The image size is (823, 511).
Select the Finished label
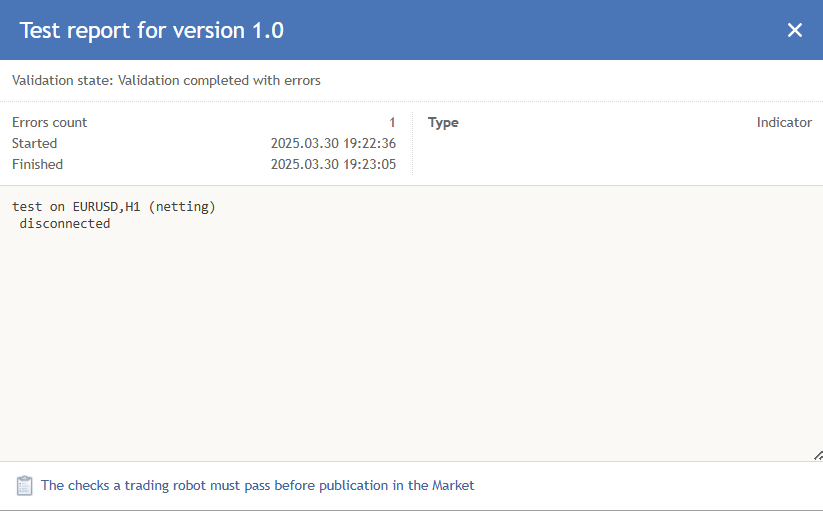click(x=37, y=164)
